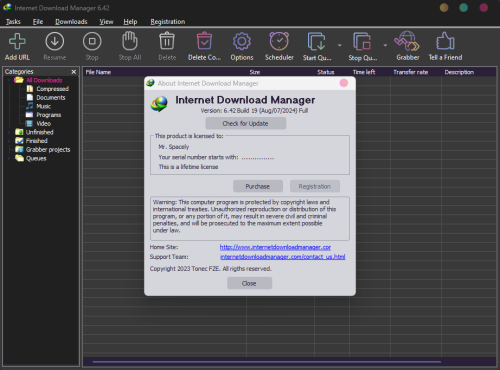Click the teal maximize window circle
The height and width of the screenshot is (370, 500).
464,8
